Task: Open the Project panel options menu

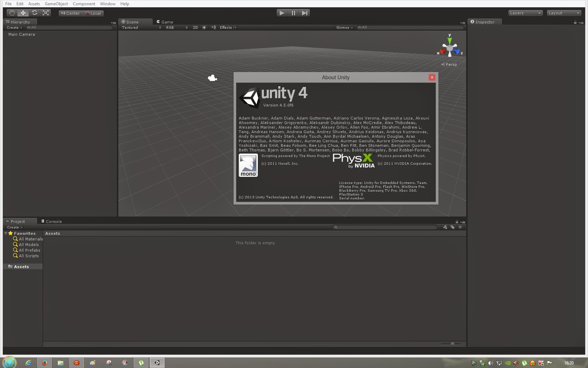Action: coord(463,222)
